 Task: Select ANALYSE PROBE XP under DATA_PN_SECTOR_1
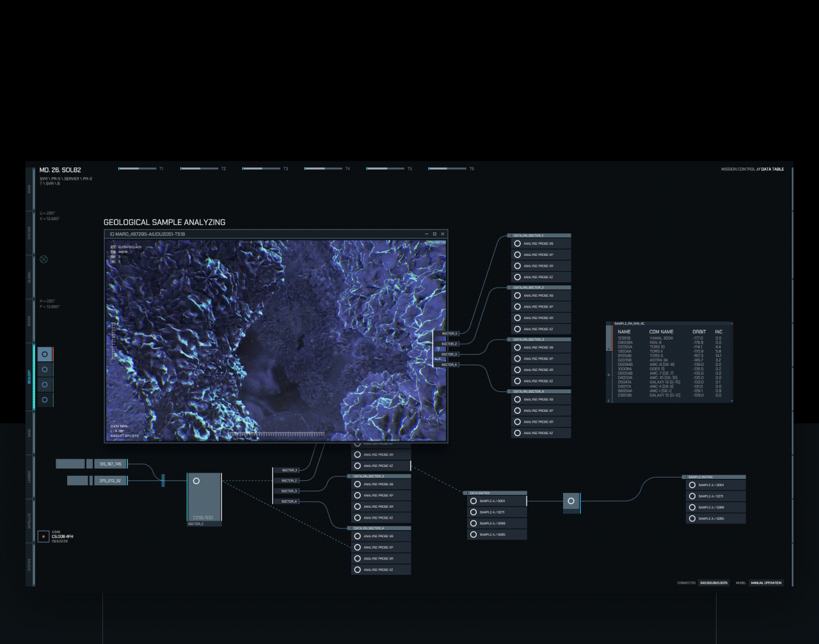pos(541,255)
